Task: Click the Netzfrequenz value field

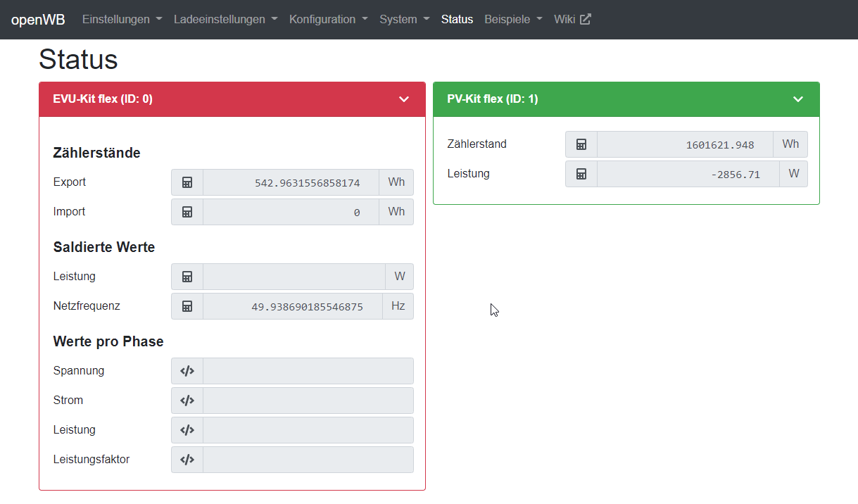Action: [x=292, y=306]
